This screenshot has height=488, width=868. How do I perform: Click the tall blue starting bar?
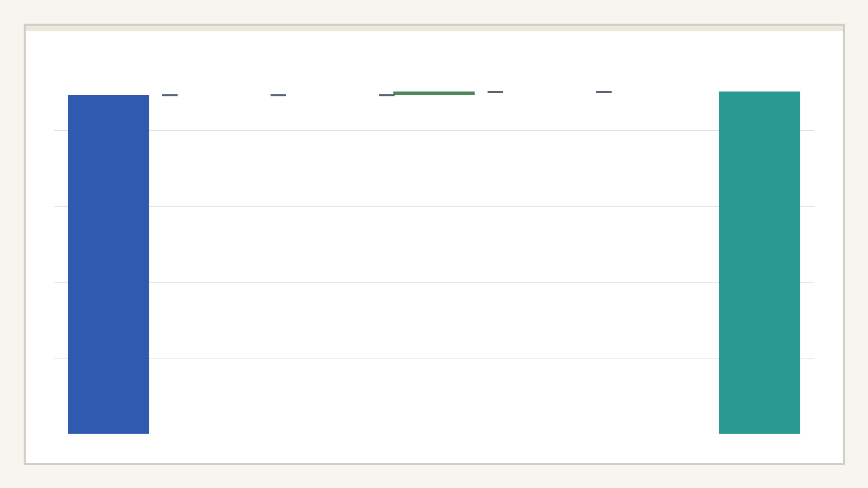[108, 264]
